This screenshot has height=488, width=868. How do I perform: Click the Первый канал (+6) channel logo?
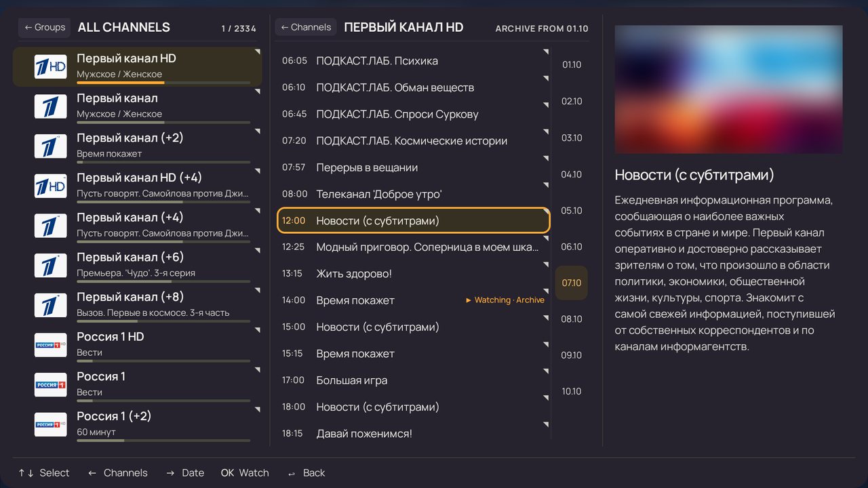[x=51, y=266]
